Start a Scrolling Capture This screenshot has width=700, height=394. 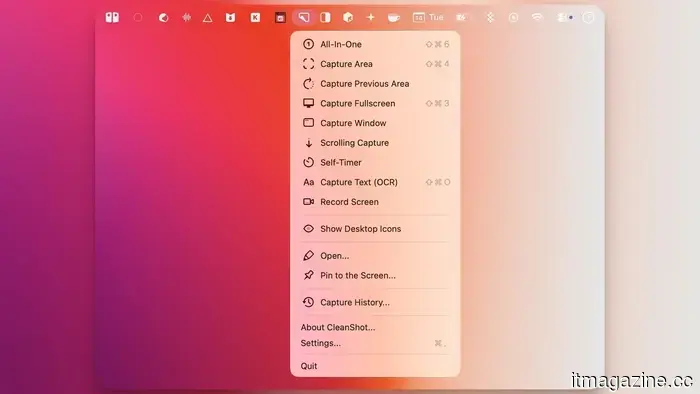(375, 143)
